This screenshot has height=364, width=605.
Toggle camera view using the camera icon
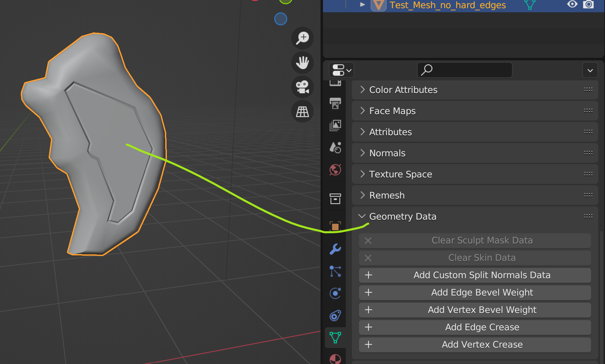302,87
